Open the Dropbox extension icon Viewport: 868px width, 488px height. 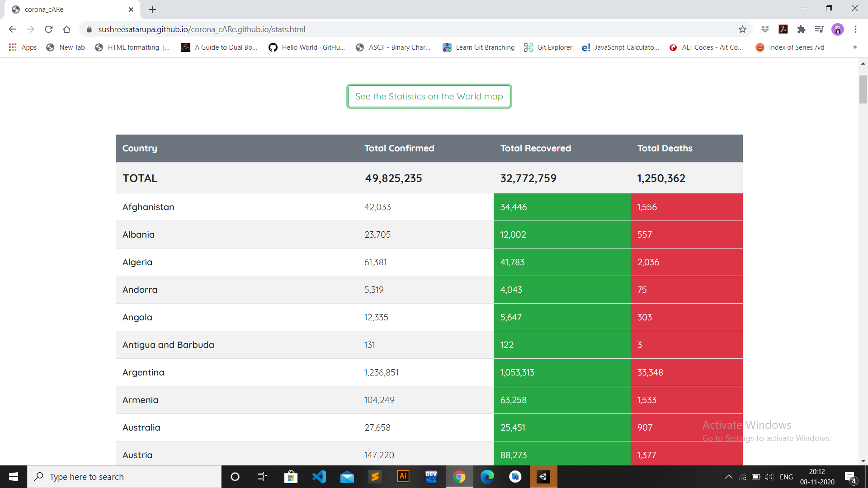click(x=765, y=29)
